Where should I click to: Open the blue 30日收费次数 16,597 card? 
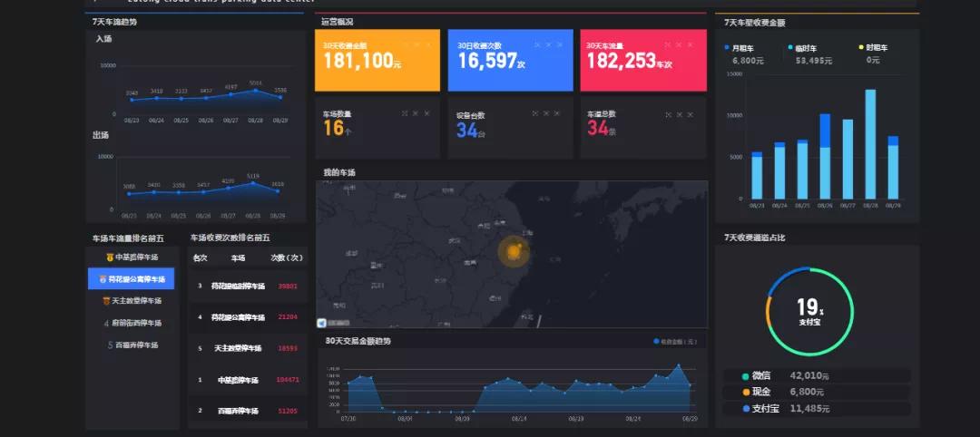pyautogui.click(x=510, y=60)
